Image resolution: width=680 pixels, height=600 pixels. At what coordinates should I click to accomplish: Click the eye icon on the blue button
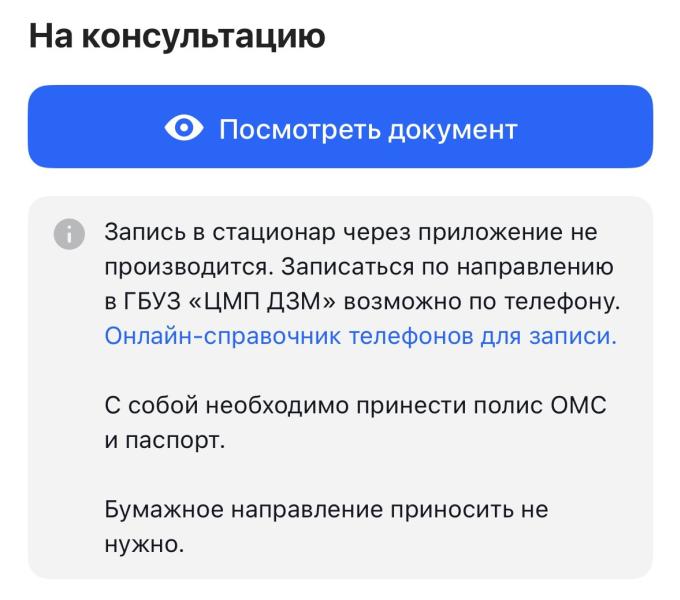(183, 128)
